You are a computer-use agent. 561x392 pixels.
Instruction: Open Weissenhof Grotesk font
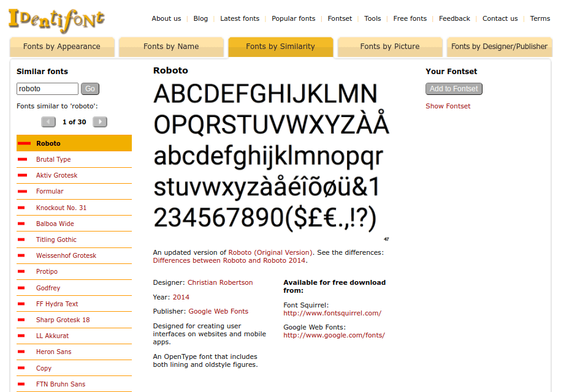click(66, 255)
